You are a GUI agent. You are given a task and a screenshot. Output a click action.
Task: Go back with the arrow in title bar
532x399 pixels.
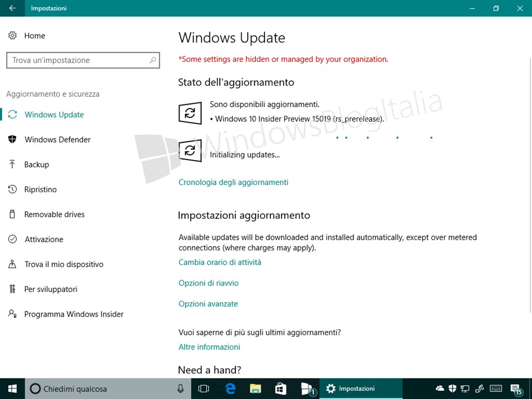pyautogui.click(x=12, y=8)
